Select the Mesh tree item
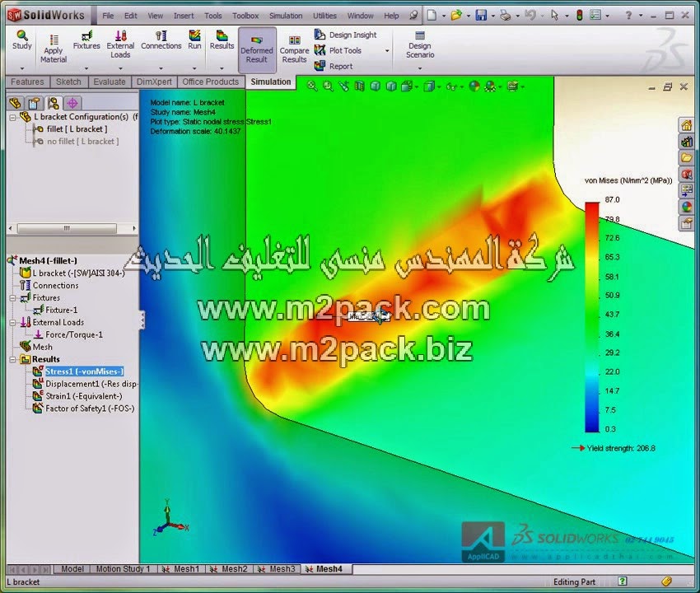The width and height of the screenshot is (700, 593). [x=36, y=347]
